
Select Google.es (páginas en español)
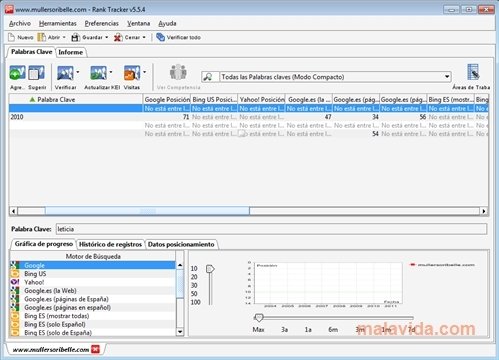coord(93,307)
